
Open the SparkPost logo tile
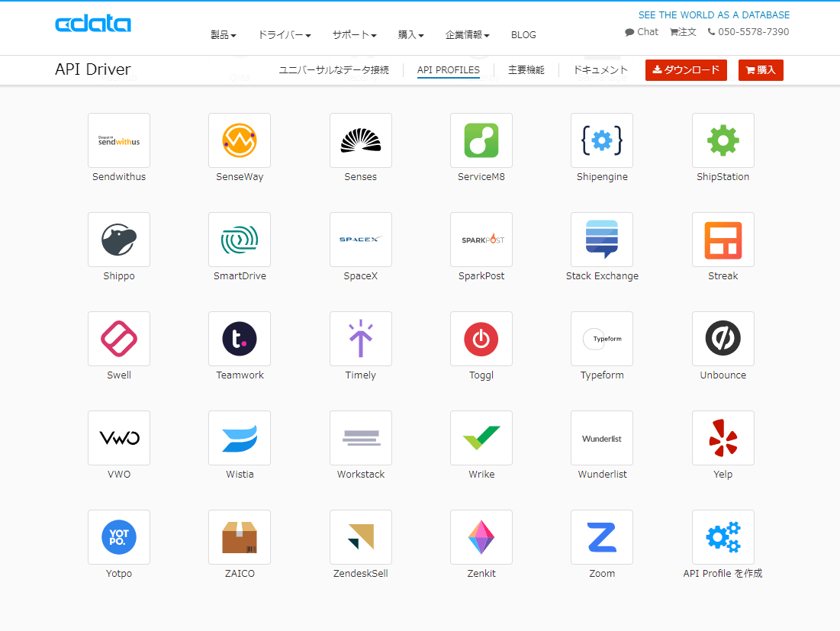click(x=481, y=240)
